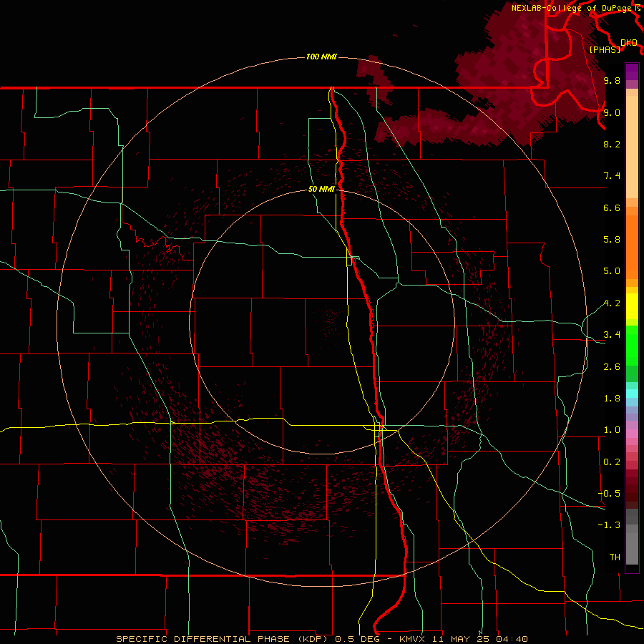Click the 9.0 value on the color scale
The image size is (644, 644).
click(612, 112)
